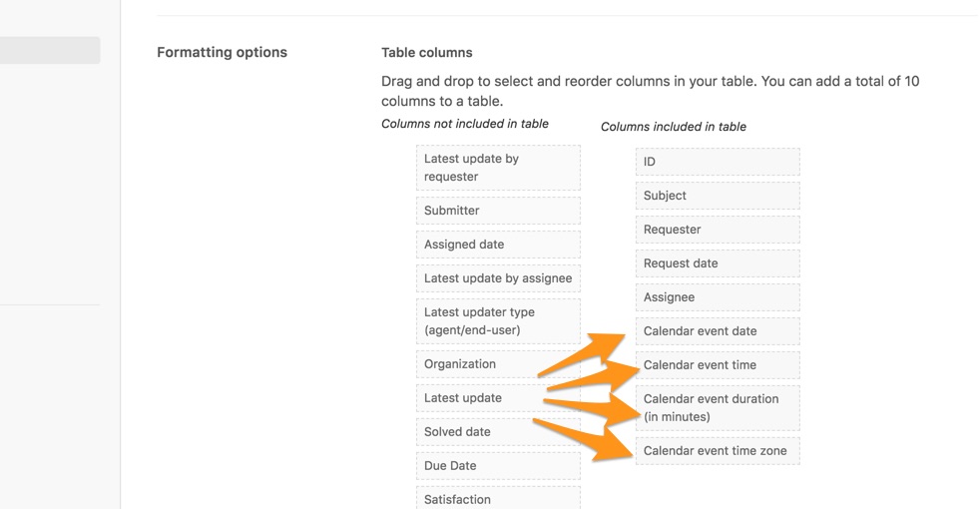Viewport: 980px width, 509px height.
Task: Click the Subject included column
Action: (718, 196)
